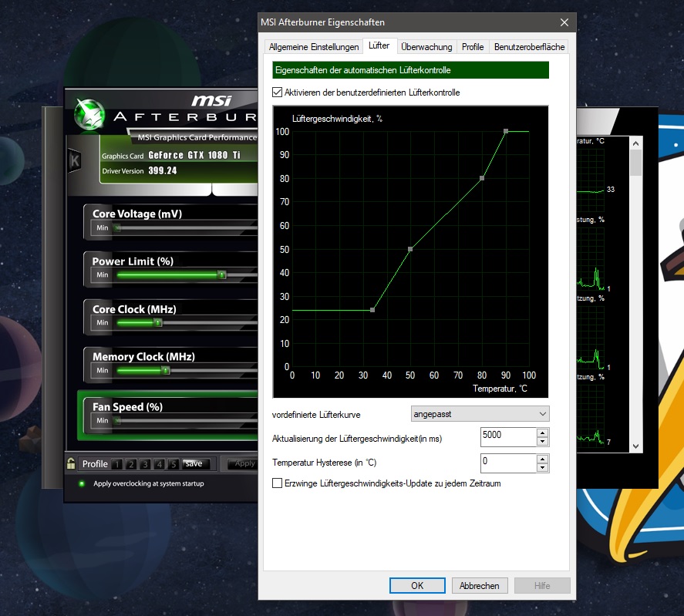
Task: Click the fan curve node at 100 percent
Action: pos(506,131)
